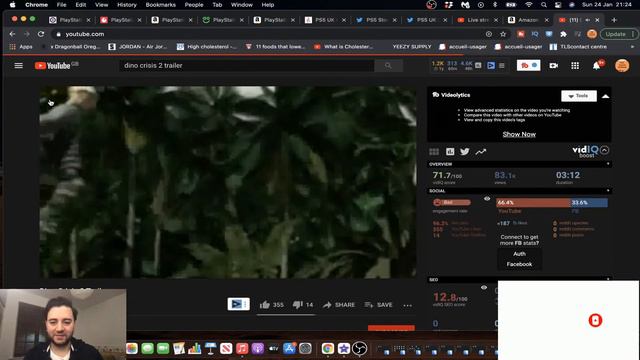
Task: Mute the active YouTube tab via speaker icon
Action: pos(588,20)
